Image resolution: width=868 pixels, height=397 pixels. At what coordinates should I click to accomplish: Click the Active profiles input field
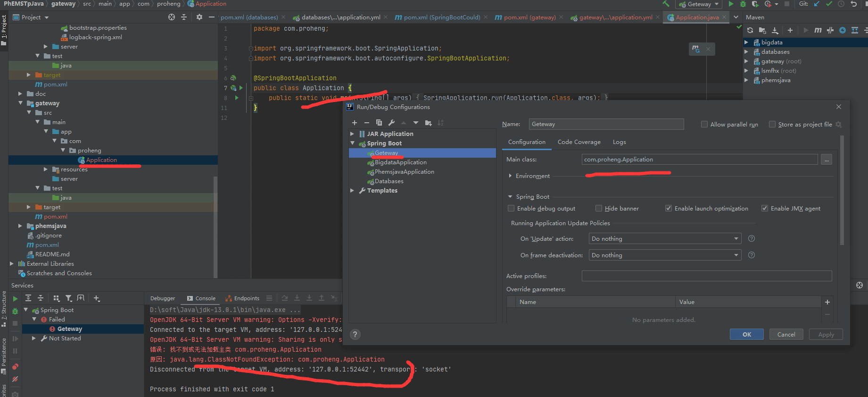(706, 276)
